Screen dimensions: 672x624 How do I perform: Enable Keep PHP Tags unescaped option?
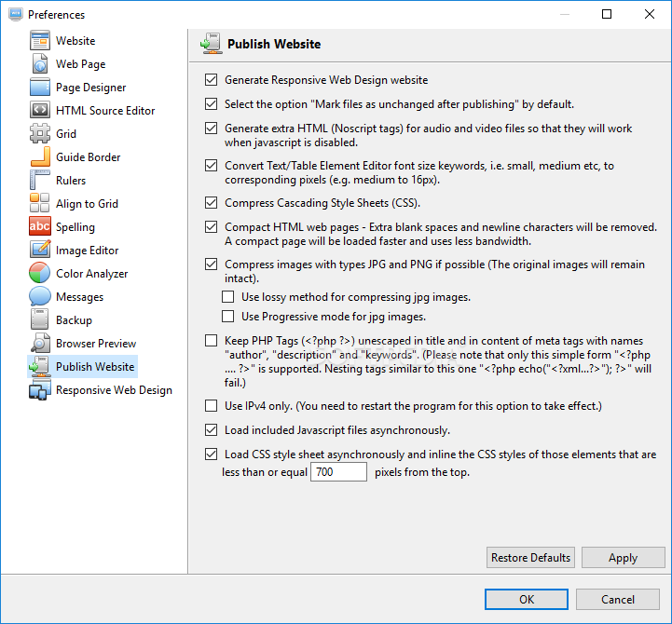click(x=211, y=341)
